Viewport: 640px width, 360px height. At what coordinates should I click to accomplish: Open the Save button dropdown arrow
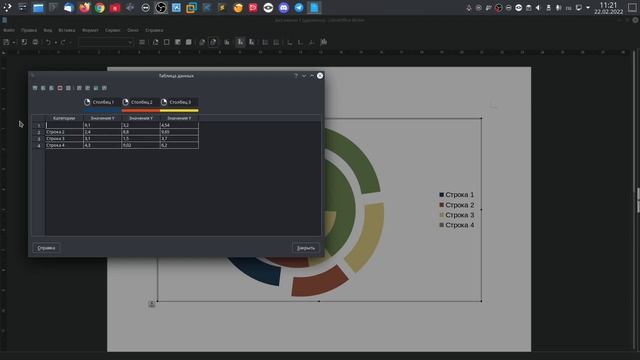(13, 42)
